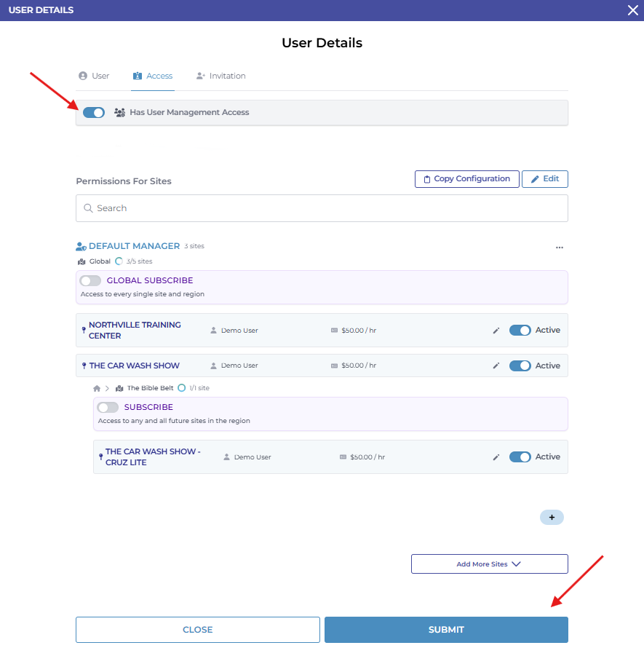Viewport: 644px width, 656px height.
Task: Click the pencil icon for The Car Wash Show
Action: tap(496, 366)
